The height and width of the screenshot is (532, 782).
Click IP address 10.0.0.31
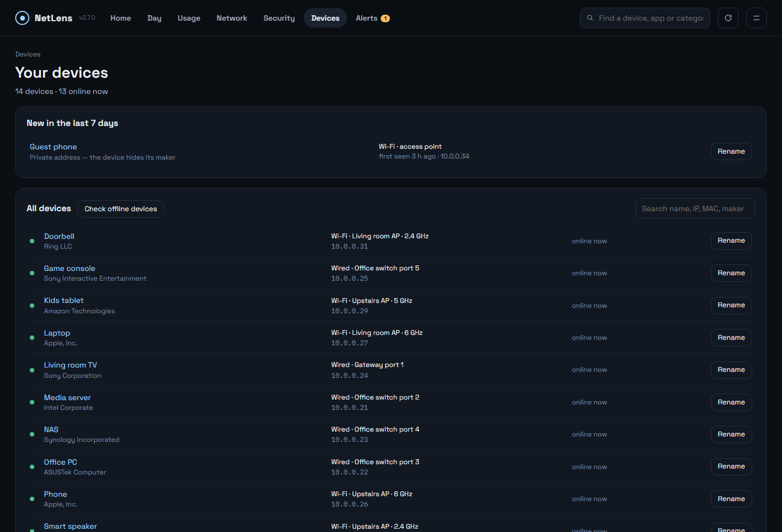pyautogui.click(x=350, y=246)
